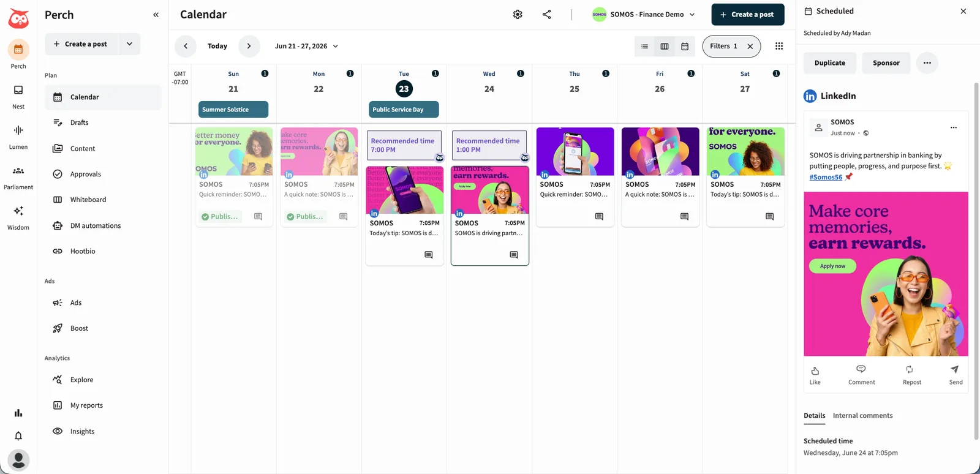Open Insights in the Analytics menu
This screenshot has height=474, width=980.
103,431
